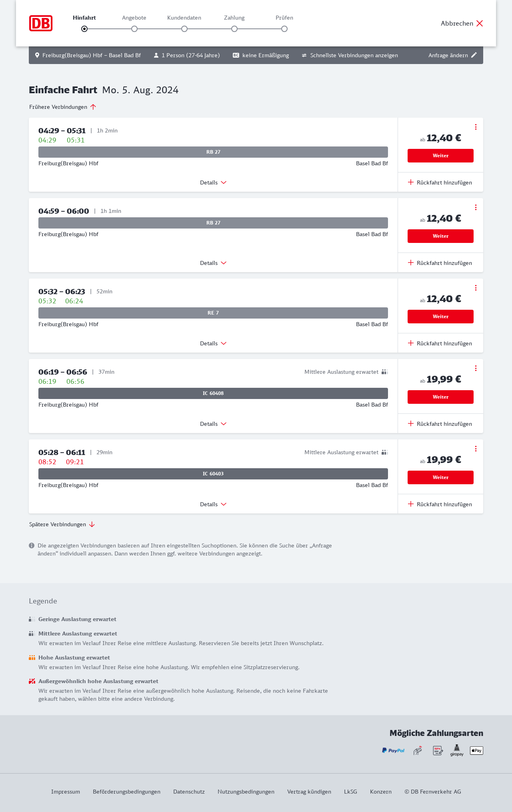Expand Details for the 04:29 RB 27 connection

point(213,182)
